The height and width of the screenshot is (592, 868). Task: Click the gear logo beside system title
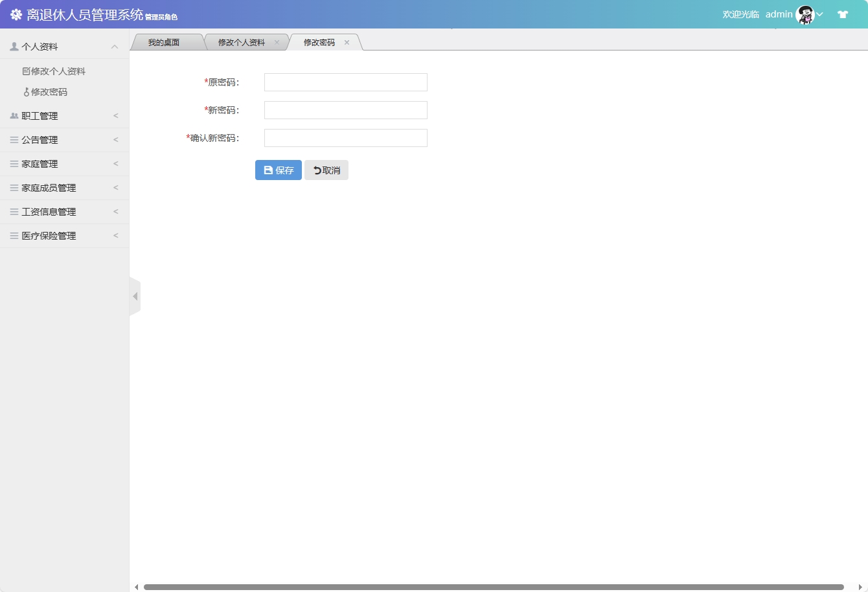point(16,14)
